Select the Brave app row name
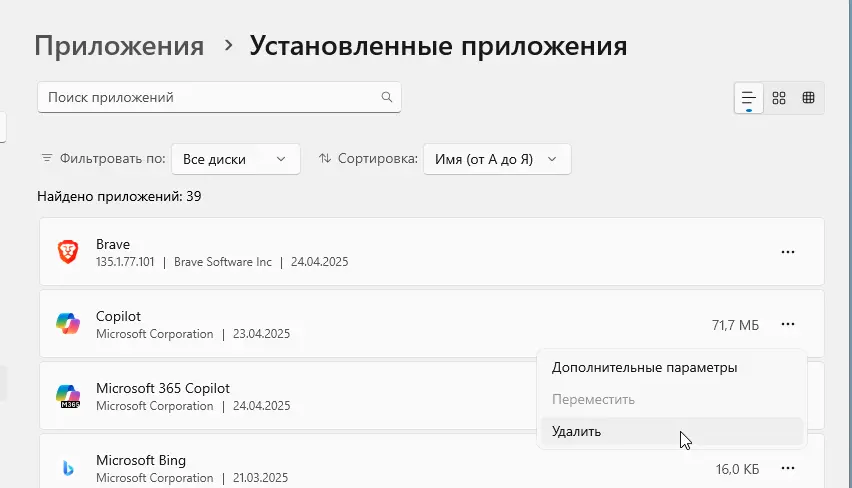852x488 pixels. pyautogui.click(x=113, y=245)
